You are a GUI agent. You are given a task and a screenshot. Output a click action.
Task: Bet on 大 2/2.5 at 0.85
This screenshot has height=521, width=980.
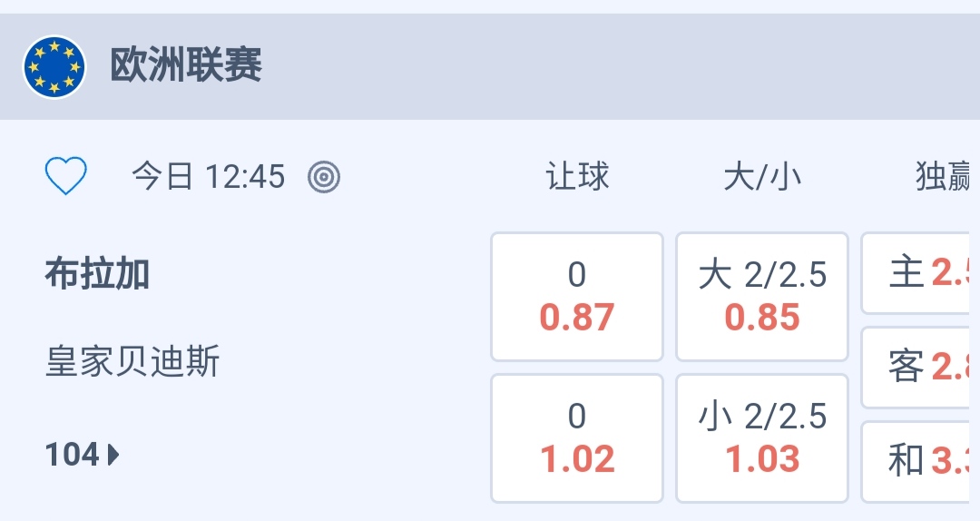pos(762,297)
